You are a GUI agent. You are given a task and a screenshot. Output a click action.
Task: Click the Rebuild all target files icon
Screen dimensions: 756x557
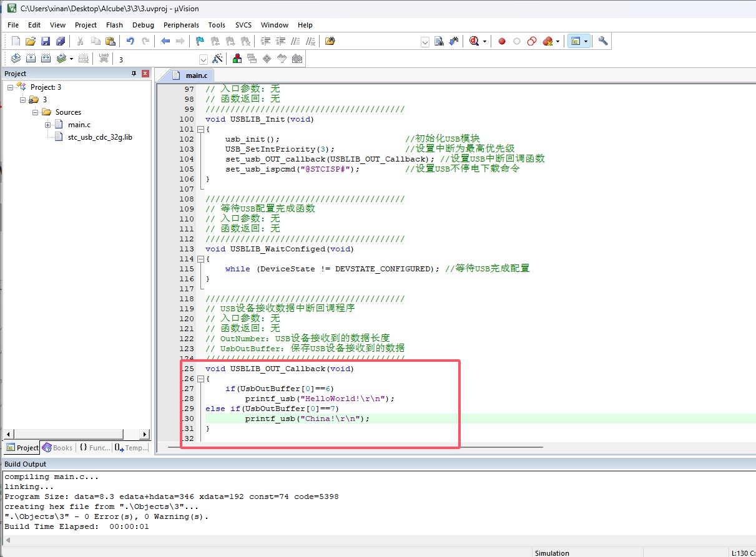[46, 59]
